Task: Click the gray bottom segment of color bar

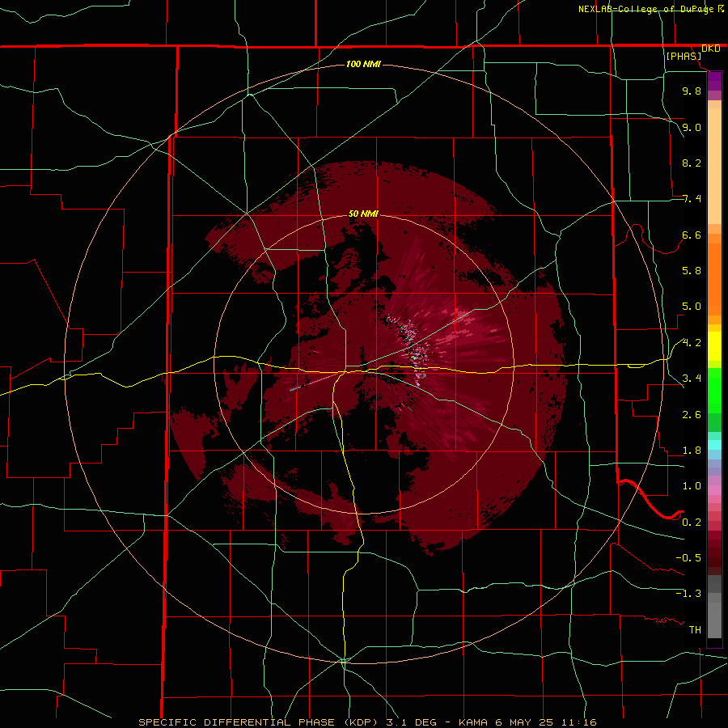Action: 714,620
